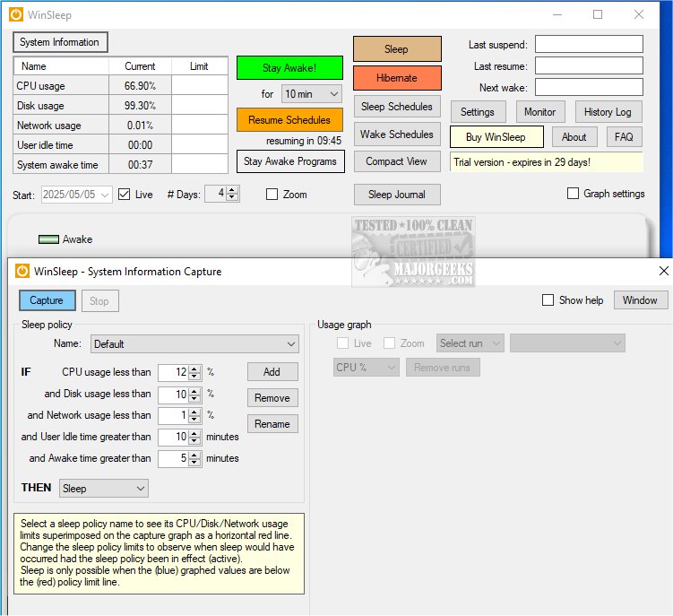
Task: Click the # Days stepper
Action: point(222,194)
